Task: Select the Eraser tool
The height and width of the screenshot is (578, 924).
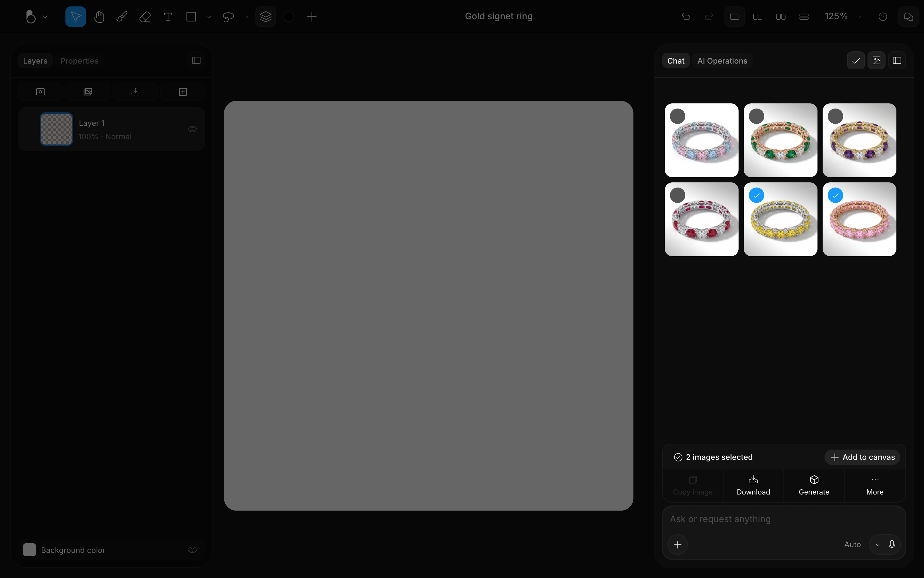Action: [145, 17]
